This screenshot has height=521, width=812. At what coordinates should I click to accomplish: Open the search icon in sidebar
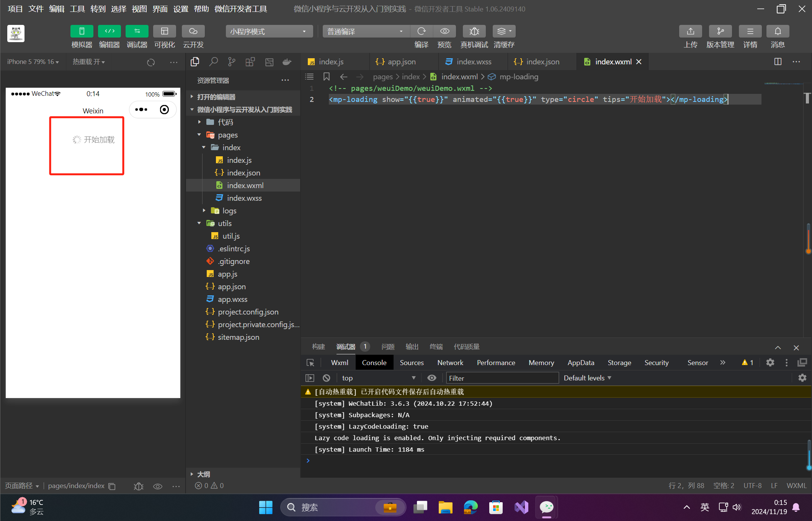coord(213,62)
